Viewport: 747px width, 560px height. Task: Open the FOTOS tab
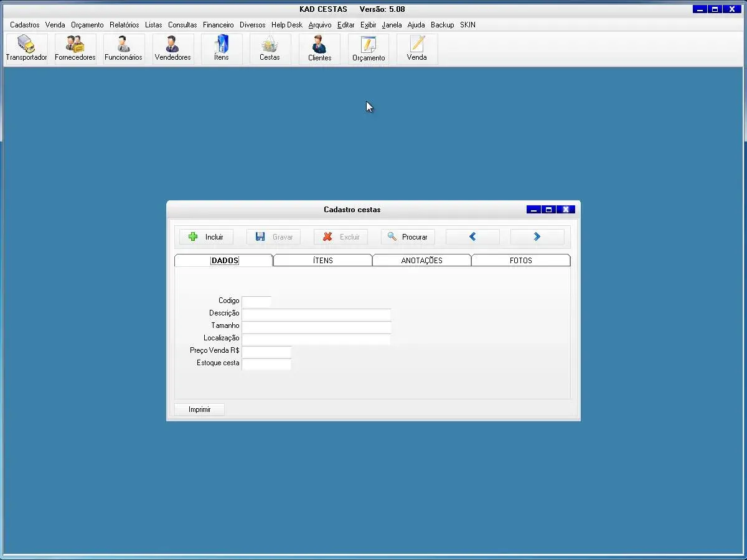click(x=520, y=261)
